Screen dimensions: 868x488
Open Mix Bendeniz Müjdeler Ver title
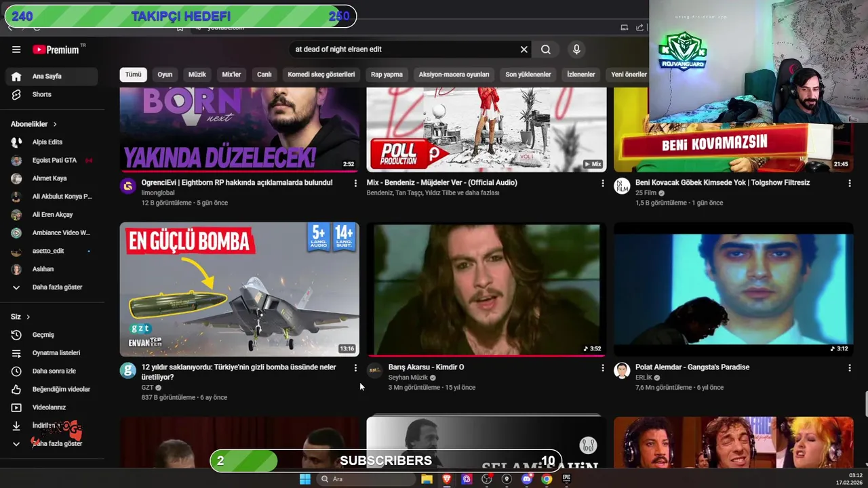[x=442, y=182]
